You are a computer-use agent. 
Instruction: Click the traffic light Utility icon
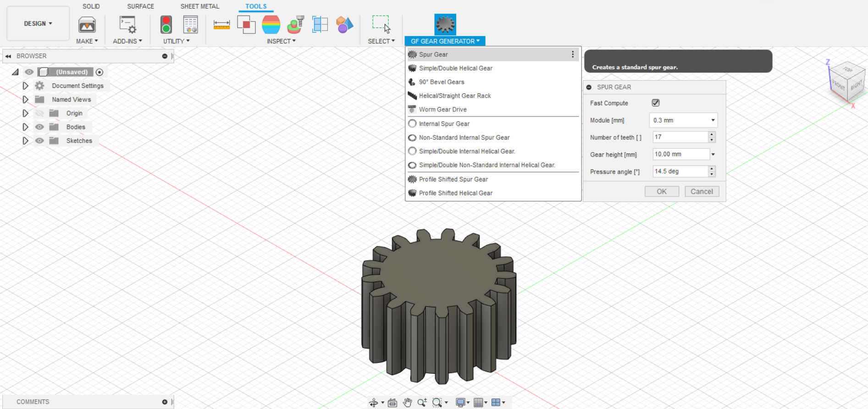166,25
